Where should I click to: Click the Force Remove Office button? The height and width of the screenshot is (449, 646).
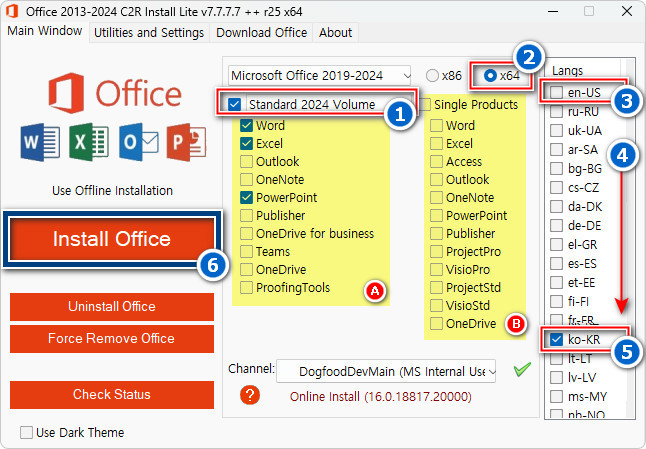[x=111, y=338]
